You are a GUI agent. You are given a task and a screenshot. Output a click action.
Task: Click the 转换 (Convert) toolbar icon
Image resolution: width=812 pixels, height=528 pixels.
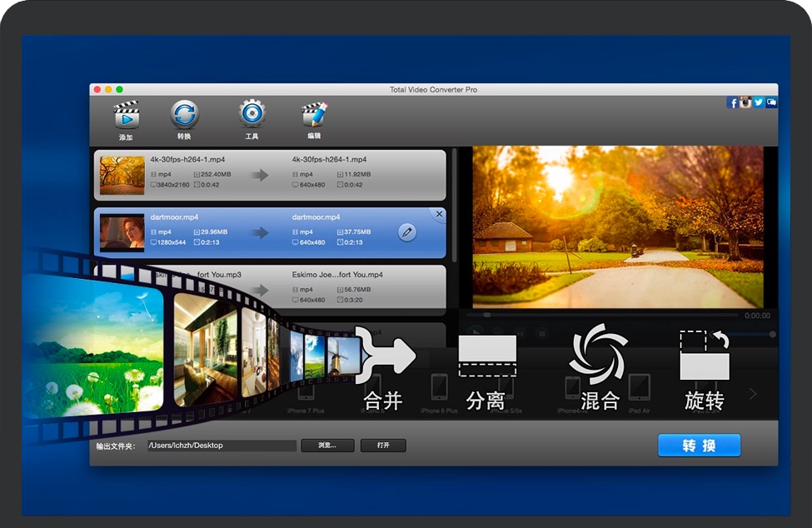[184, 115]
